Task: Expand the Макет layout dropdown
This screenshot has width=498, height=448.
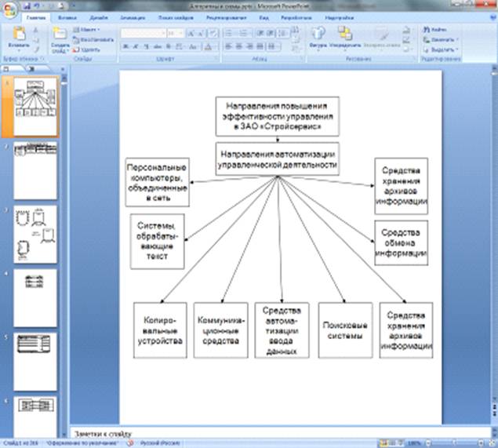Action: pos(97,29)
